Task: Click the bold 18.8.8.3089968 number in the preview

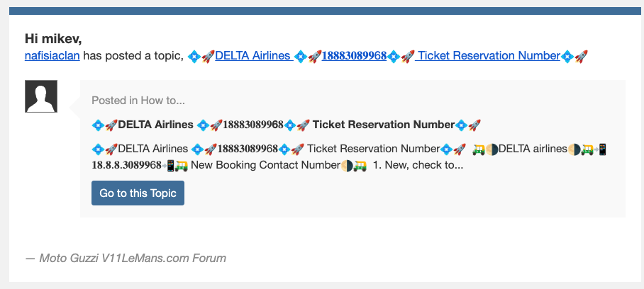Action: [x=127, y=166]
